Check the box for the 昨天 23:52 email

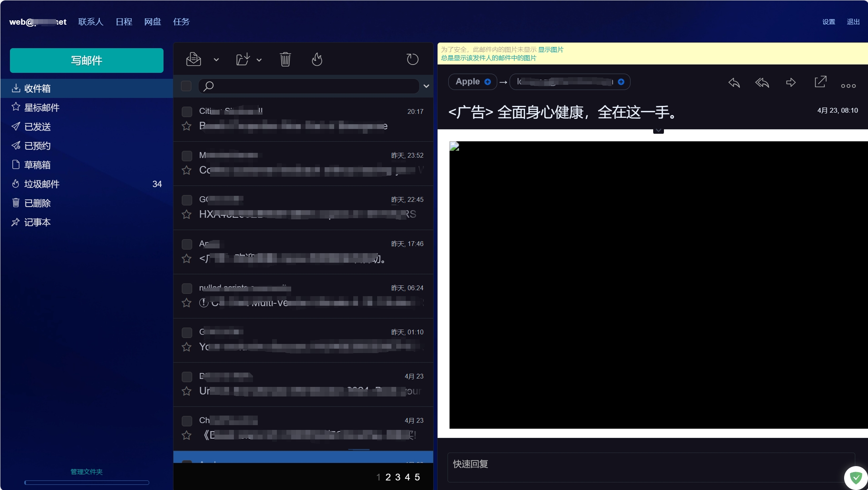pyautogui.click(x=187, y=156)
